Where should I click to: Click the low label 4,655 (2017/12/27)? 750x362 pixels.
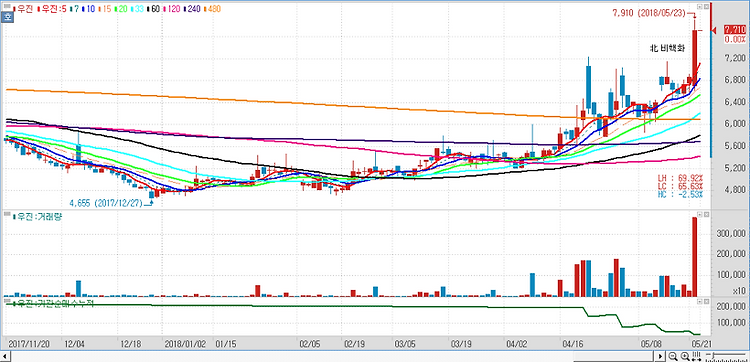click(x=106, y=203)
